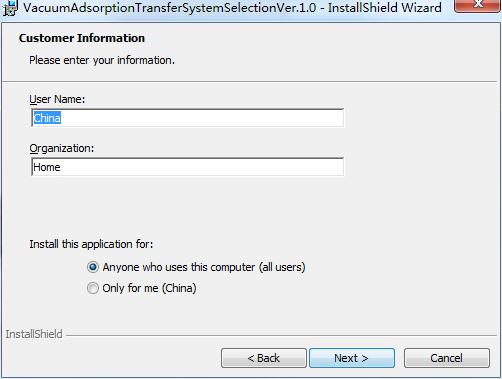Click the installer icon in the title bar
The image size is (502, 379).
point(11,8)
